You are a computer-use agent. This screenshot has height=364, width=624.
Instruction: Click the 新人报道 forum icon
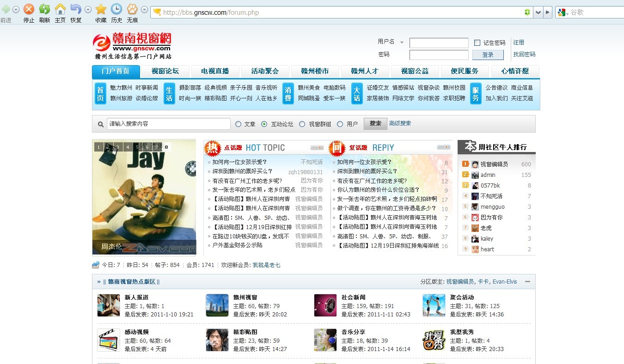[109, 305]
